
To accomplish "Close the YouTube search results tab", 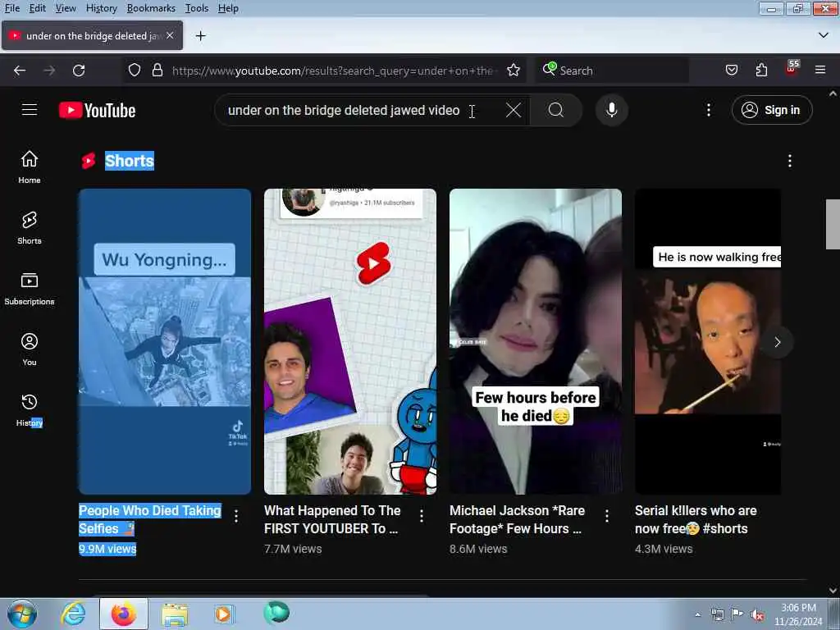I will point(170,35).
